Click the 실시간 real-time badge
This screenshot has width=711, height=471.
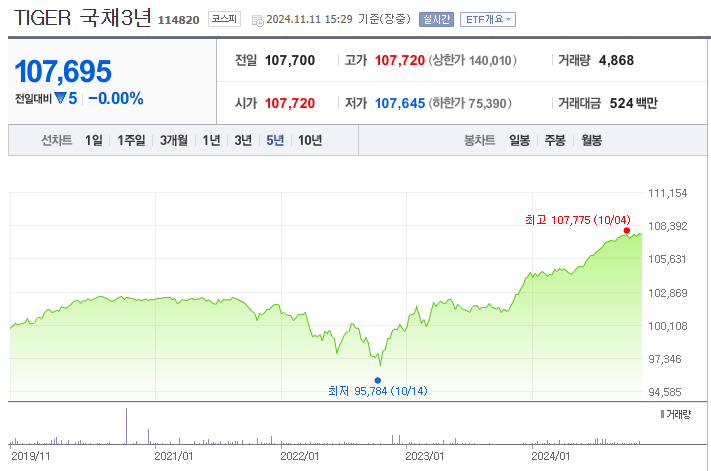(x=436, y=19)
